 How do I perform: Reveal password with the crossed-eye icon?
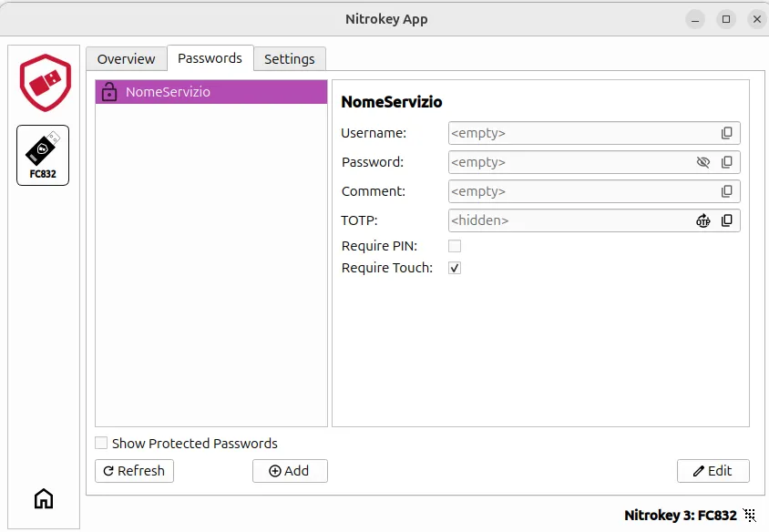tap(702, 162)
